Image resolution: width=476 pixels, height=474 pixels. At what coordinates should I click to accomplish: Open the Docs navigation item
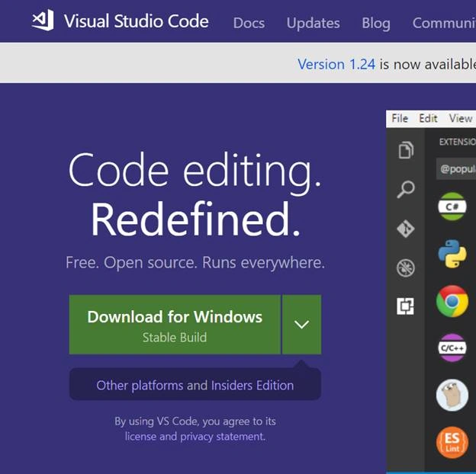tap(249, 23)
